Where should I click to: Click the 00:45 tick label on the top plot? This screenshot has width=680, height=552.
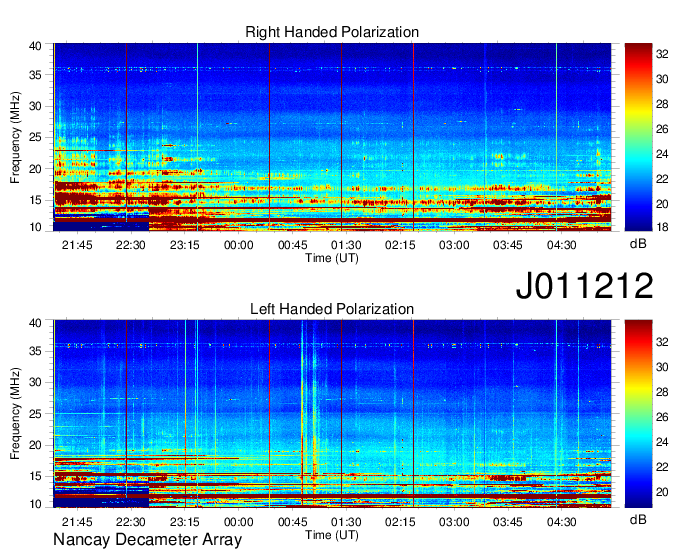(292, 245)
